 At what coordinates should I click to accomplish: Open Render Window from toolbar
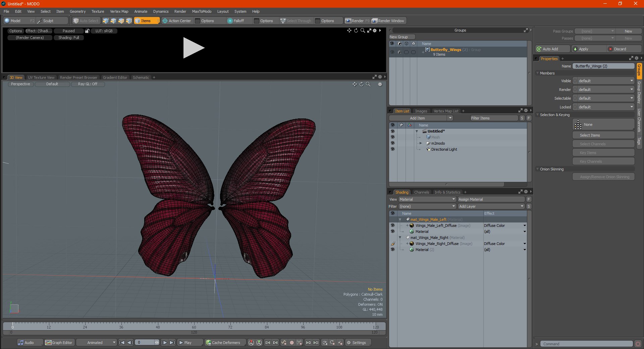pyautogui.click(x=388, y=21)
